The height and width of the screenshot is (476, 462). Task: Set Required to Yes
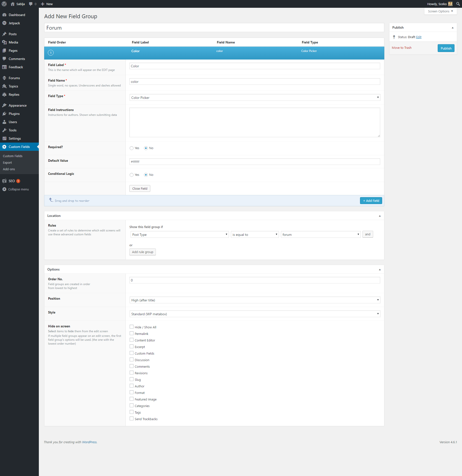point(132,148)
